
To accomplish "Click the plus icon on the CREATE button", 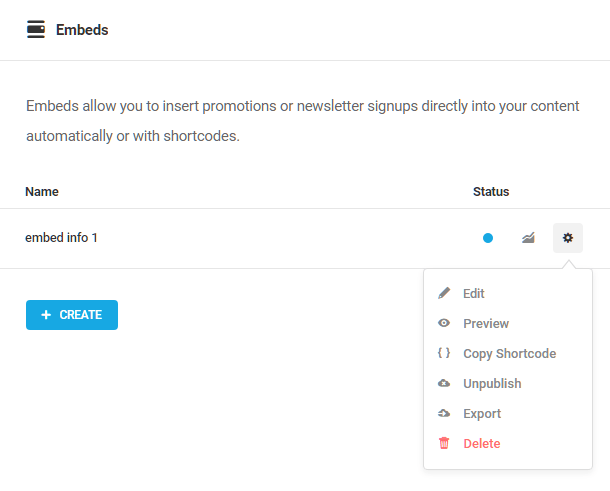I will tap(46, 315).
